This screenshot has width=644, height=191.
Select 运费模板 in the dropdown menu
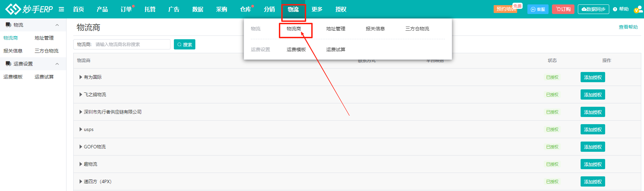tap(296, 49)
